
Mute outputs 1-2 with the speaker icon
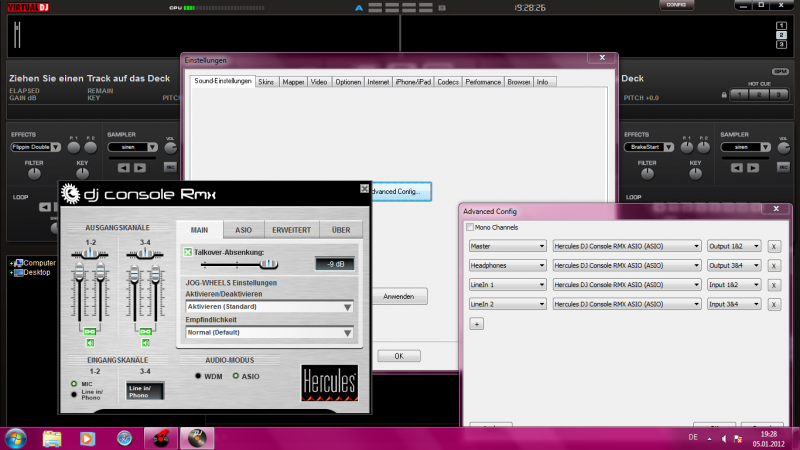click(90, 343)
